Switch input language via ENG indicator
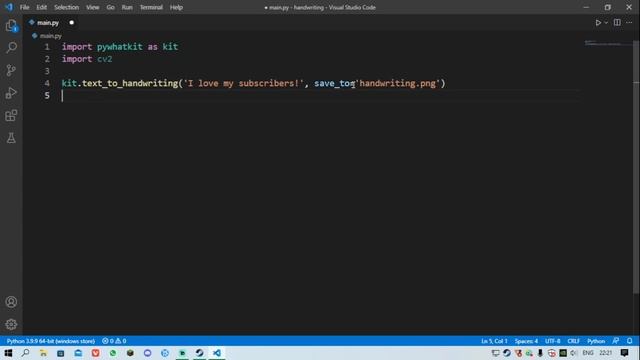This screenshot has height=360, width=640. coord(588,353)
